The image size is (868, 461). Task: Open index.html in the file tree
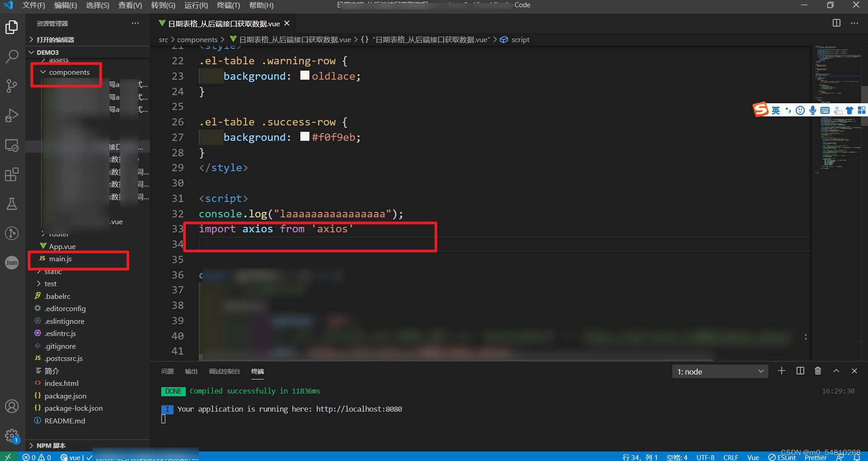pos(61,383)
